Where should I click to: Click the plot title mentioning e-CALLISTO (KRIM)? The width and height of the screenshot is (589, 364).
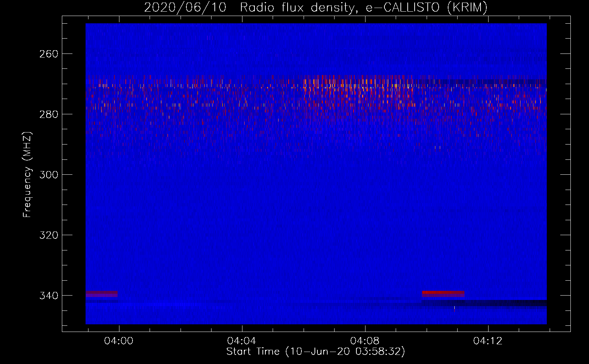tap(316, 7)
